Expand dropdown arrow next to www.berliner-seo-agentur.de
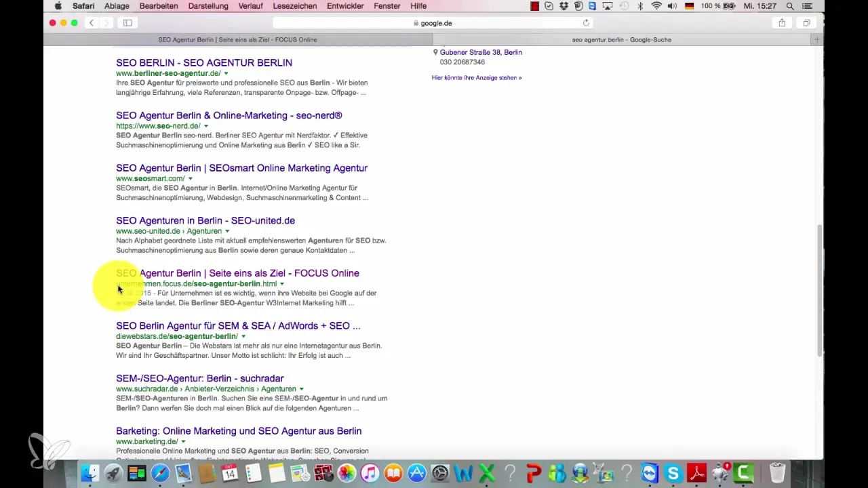Image resolution: width=868 pixels, height=488 pixels. pos(226,73)
